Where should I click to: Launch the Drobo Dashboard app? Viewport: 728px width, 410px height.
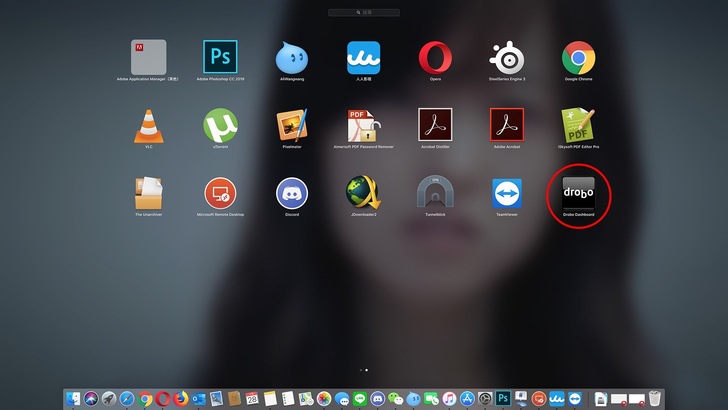[578, 194]
